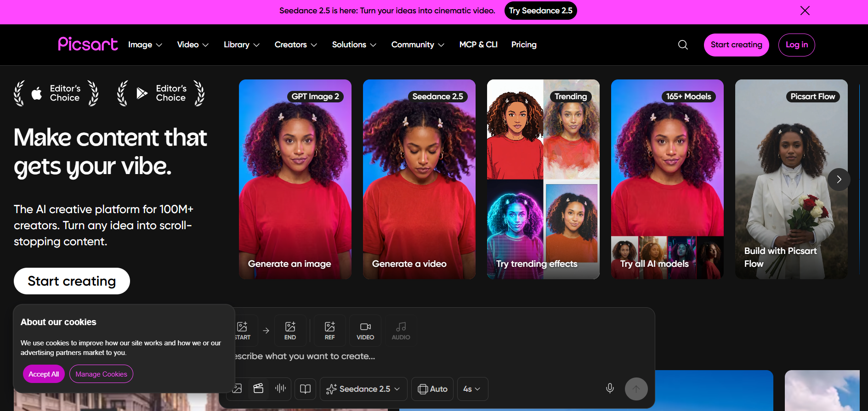Open the search magnifier icon

tap(683, 45)
